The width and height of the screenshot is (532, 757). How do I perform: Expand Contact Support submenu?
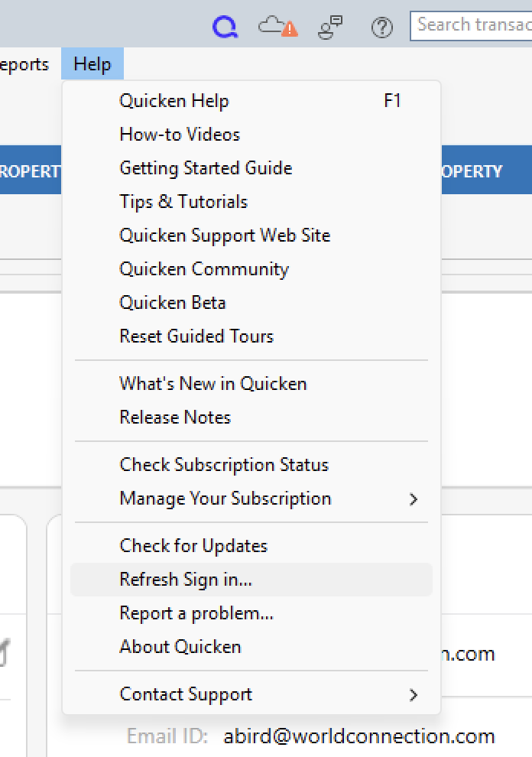251,694
